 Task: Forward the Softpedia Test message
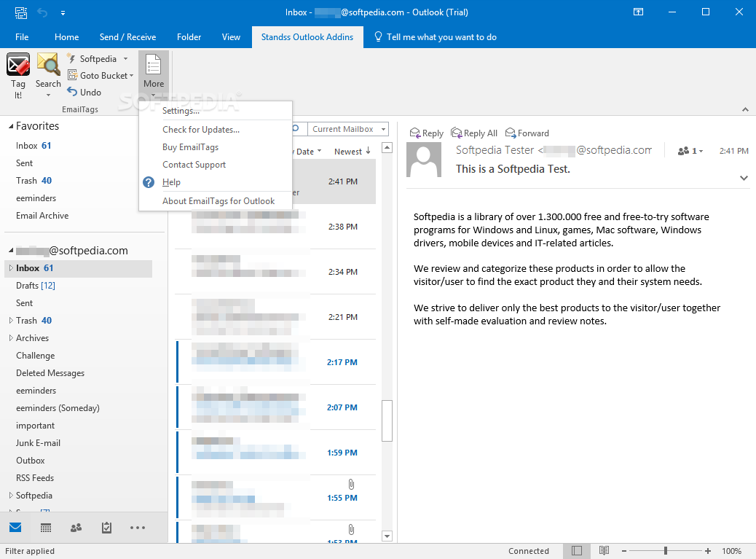[x=527, y=133]
